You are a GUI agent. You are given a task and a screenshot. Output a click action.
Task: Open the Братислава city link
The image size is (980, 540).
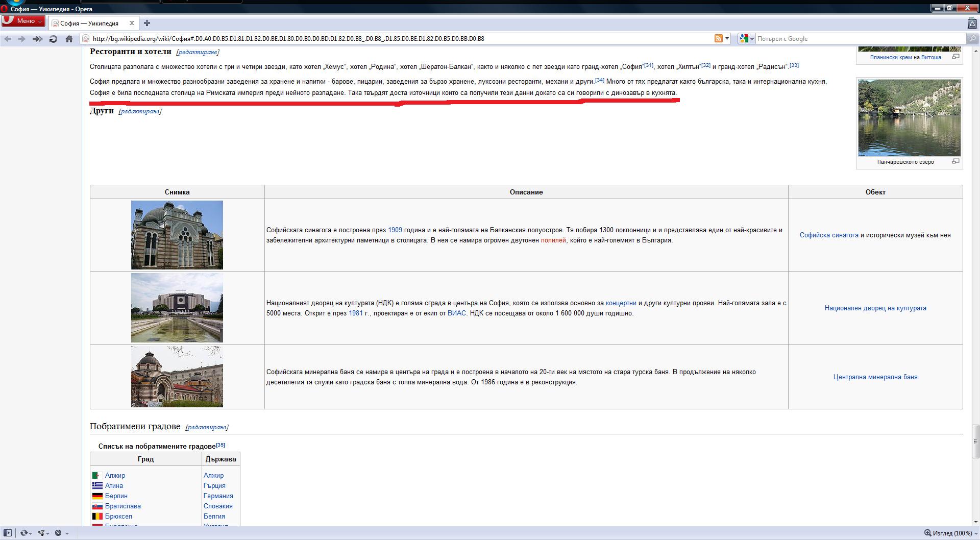click(x=123, y=506)
